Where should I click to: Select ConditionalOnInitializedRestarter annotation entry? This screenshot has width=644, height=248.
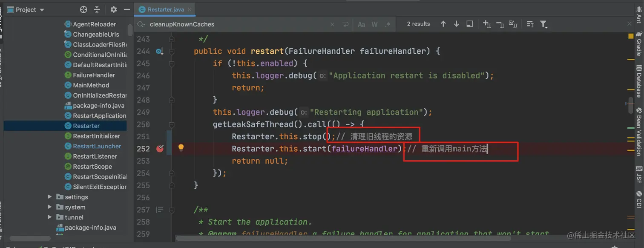click(x=95, y=55)
